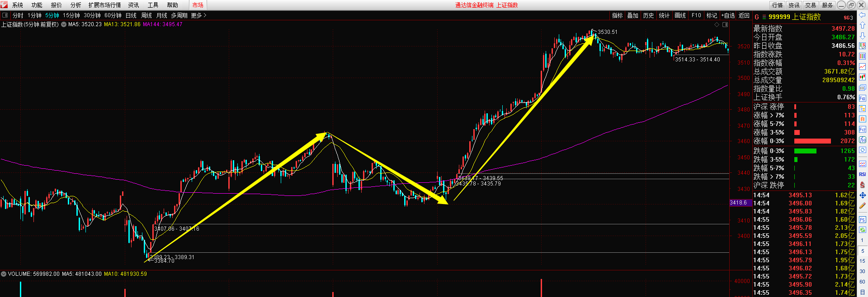Open the 分析 menu
Viewport: 868px width, 297px height.
[x=76, y=5]
